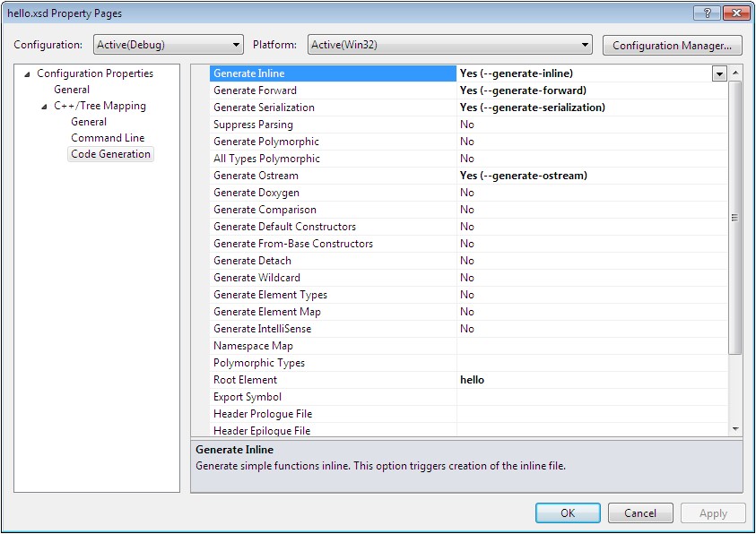756x534 pixels.
Task: Select General under Configuration Properties
Action: [x=72, y=90]
